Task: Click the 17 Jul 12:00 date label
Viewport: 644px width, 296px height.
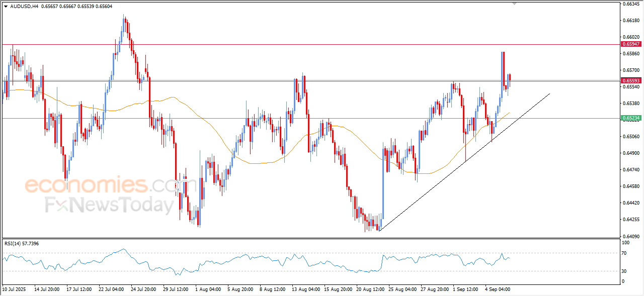Action: point(79,289)
